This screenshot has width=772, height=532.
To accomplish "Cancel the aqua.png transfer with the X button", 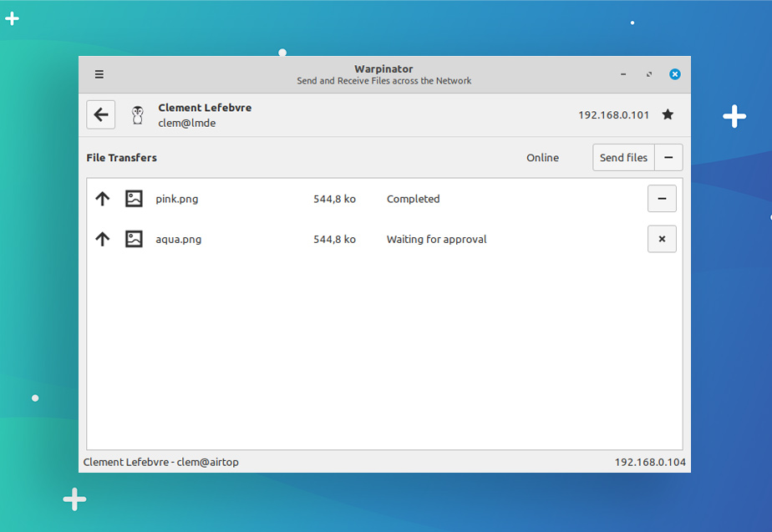I will pos(662,239).
